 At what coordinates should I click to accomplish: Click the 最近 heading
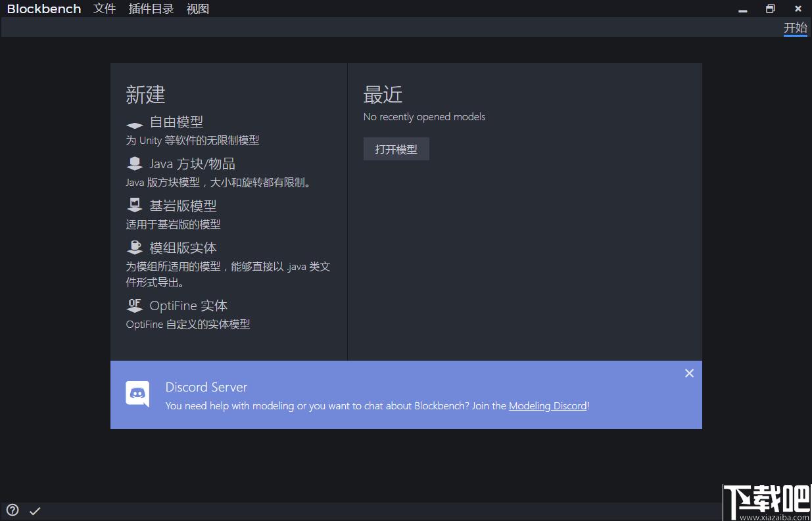point(383,95)
